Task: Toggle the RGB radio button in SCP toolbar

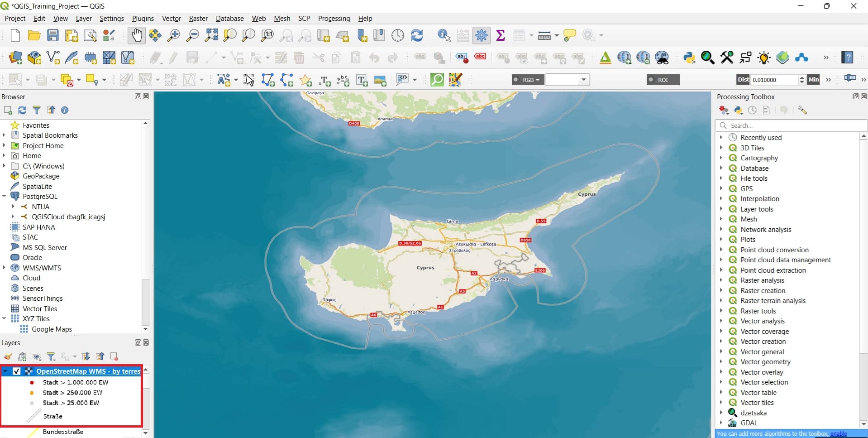Action: coord(516,80)
